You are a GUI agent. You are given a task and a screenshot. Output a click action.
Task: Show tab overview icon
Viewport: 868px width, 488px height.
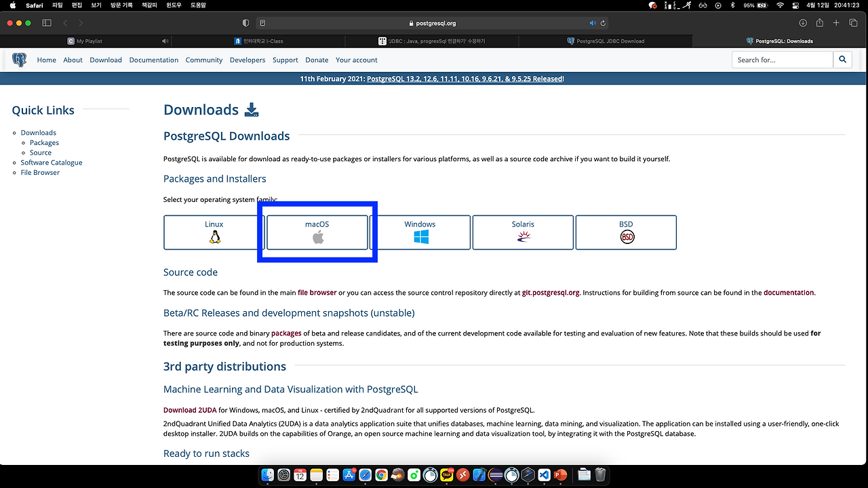[x=854, y=22]
